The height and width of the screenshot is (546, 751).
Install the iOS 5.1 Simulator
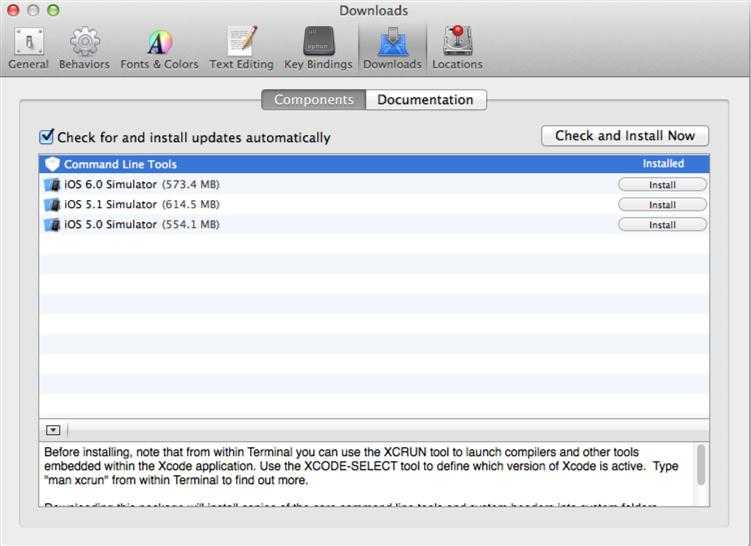coord(662,205)
